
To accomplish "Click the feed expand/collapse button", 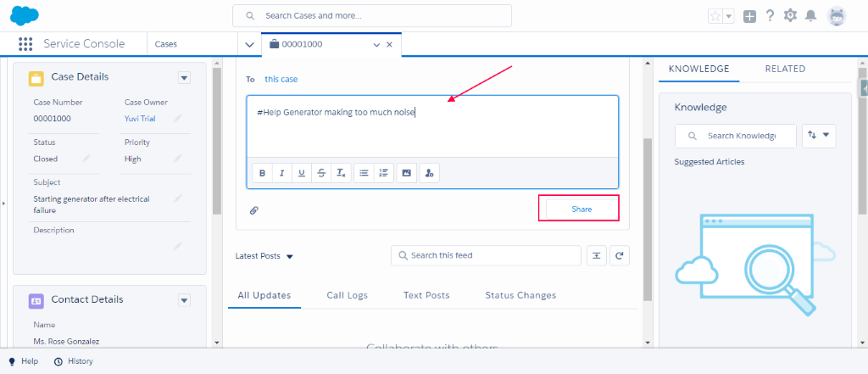I will tap(597, 255).
